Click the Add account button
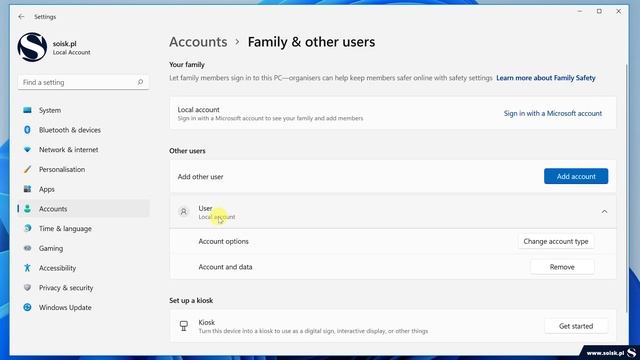Image resolution: width=640 pixels, height=360 pixels. click(x=576, y=176)
